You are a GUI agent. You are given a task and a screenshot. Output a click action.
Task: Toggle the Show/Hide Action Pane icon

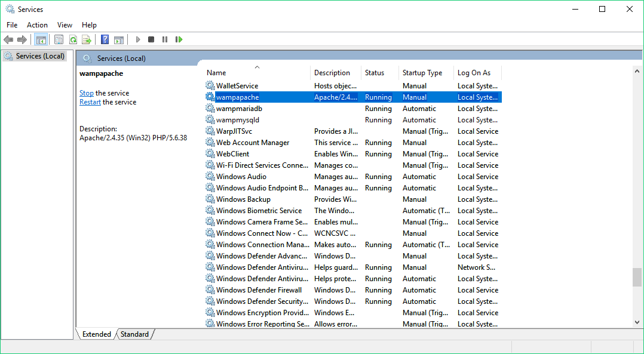(119, 39)
